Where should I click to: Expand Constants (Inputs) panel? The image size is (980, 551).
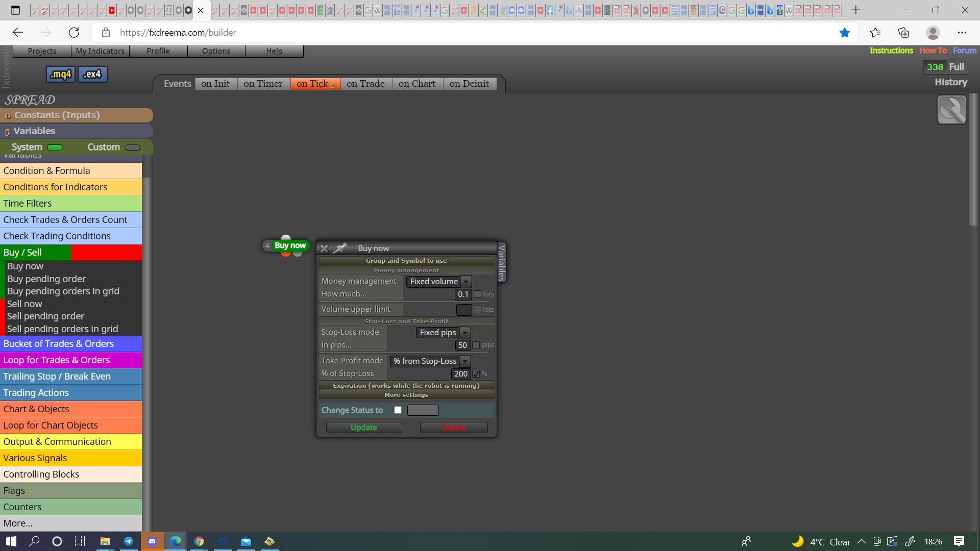(x=77, y=115)
